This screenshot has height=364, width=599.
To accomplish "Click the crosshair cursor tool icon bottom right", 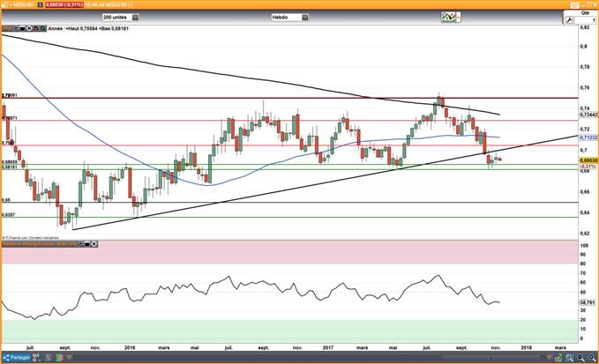I will pos(570,358).
